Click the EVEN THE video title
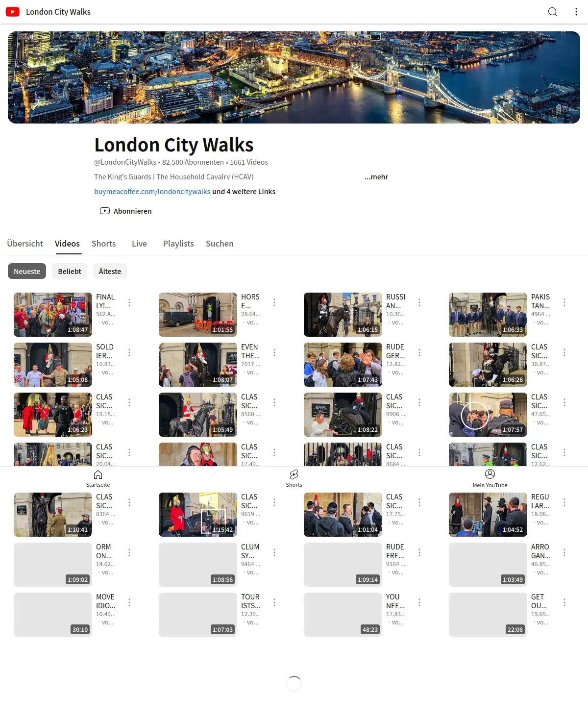Image resolution: width=588 pixels, height=721 pixels. tap(250, 351)
